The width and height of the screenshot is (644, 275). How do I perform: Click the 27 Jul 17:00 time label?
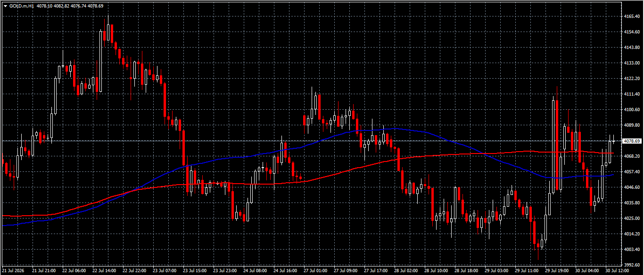click(x=376, y=271)
